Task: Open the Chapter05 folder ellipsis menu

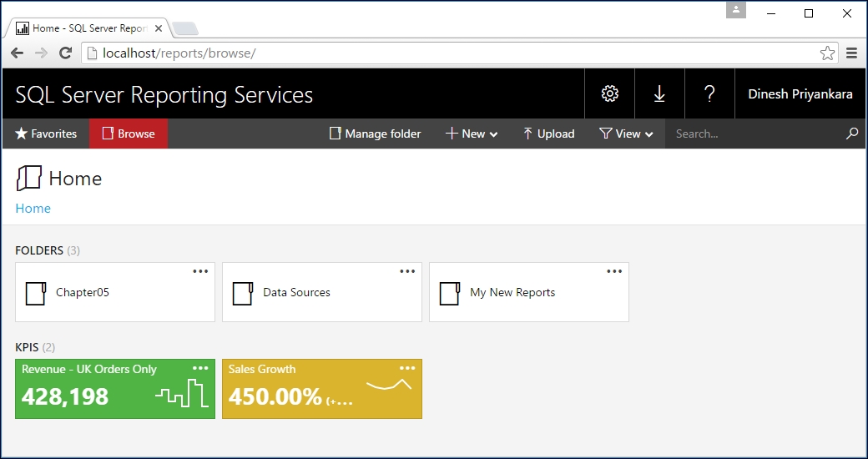Action: click(200, 271)
